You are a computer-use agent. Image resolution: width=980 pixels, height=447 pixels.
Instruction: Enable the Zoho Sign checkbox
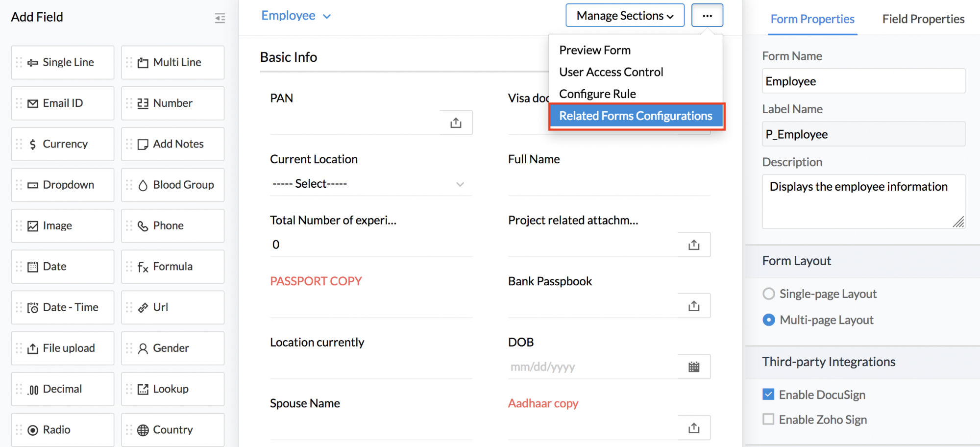pyautogui.click(x=768, y=420)
